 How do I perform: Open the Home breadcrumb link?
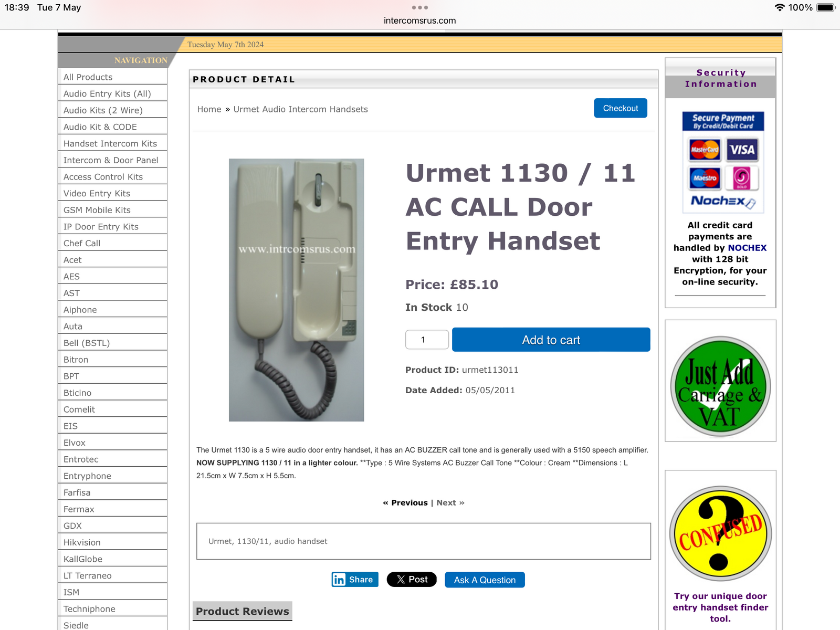point(209,109)
